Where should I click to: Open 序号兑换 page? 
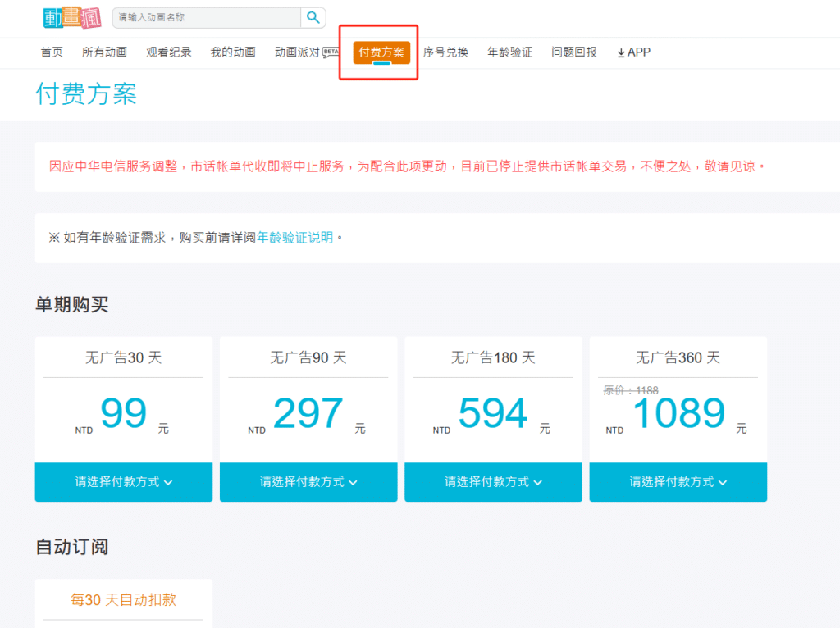pyautogui.click(x=445, y=52)
